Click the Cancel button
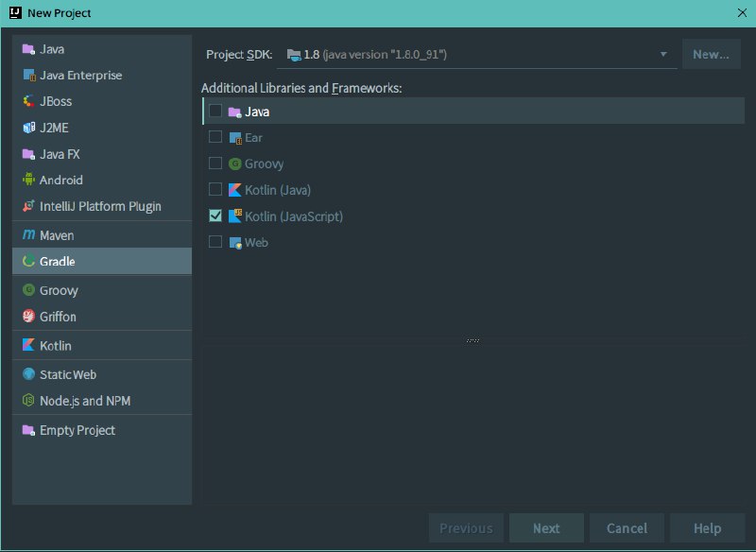Viewport: 756px width, 552px height. pyautogui.click(x=627, y=528)
